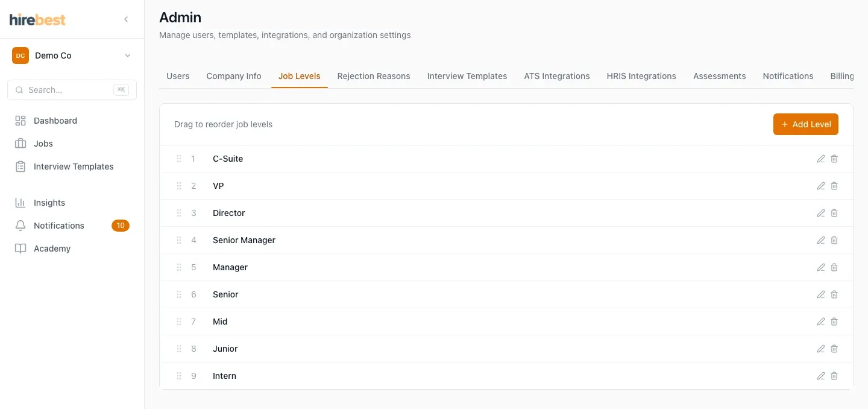This screenshot has width=868, height=409.
Task: Delete the Senior Manager level
Action: coord(834,240)
